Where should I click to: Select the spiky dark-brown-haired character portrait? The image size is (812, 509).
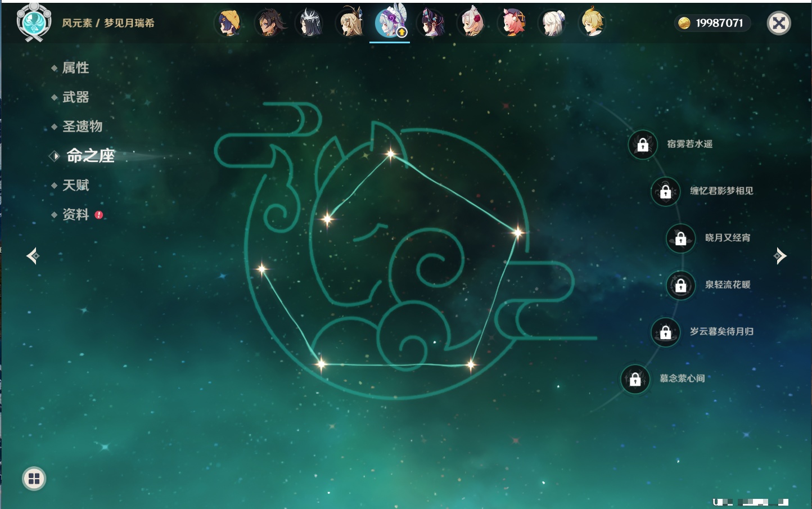269,23
